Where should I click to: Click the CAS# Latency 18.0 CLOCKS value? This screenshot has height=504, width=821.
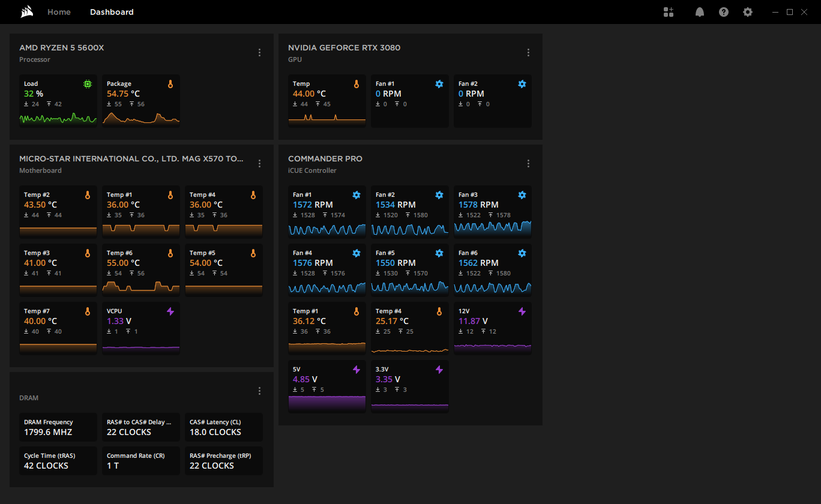coord(215,432)
